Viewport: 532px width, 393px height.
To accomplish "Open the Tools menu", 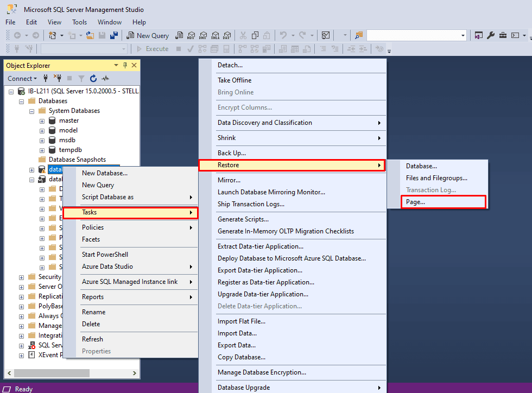I will [x=79, y=22].
